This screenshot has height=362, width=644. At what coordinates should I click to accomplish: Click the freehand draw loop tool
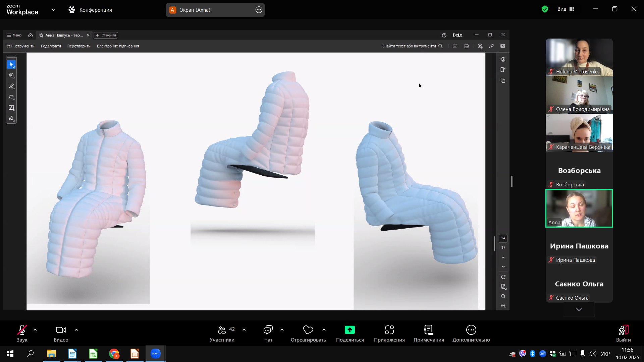coord(11,97)
